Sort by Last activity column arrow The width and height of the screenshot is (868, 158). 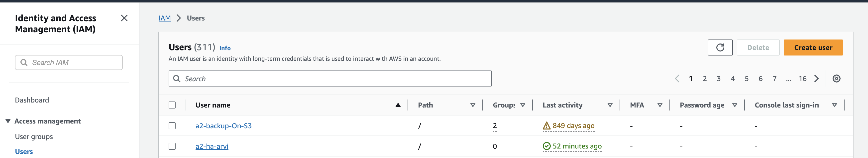coord(610,105)
